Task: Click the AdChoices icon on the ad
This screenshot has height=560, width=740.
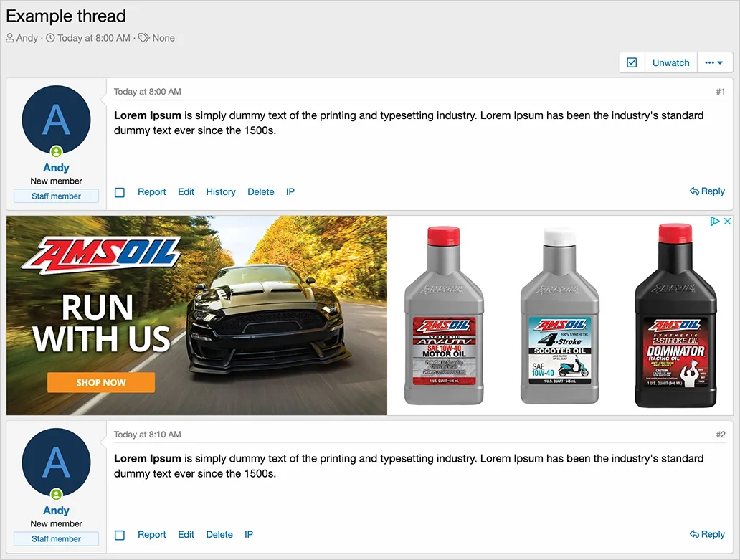Action: pos(714,222)
